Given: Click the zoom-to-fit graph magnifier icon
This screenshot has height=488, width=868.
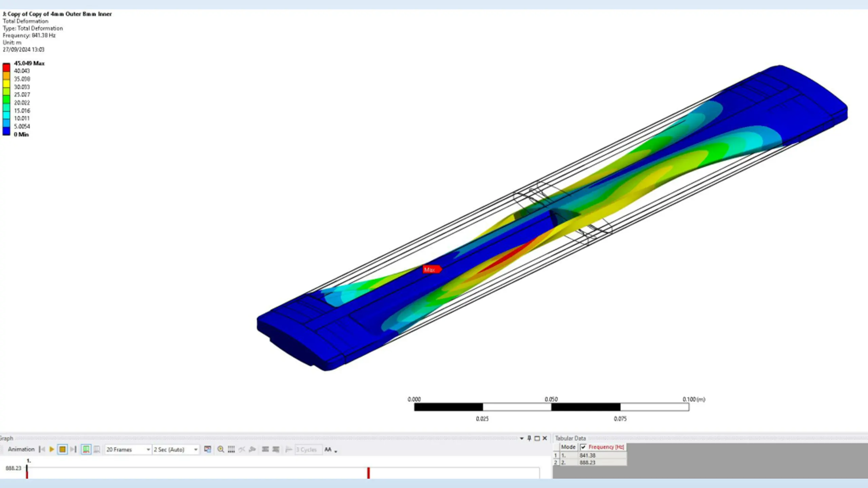Looking at the screenshot, I should click(221, 449).
